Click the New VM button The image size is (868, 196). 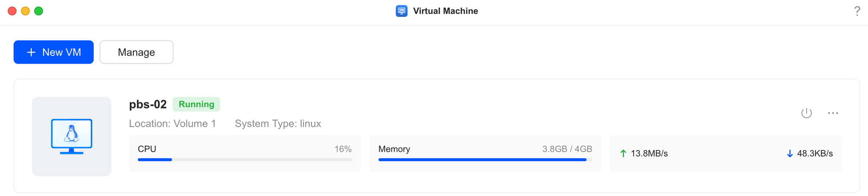(54, 52)
